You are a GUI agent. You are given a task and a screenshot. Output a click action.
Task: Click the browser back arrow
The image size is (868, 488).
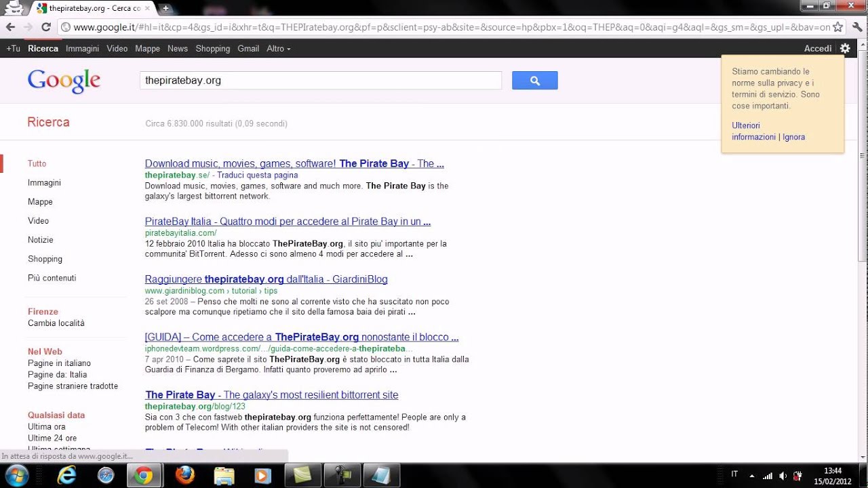tap(10, 27)
